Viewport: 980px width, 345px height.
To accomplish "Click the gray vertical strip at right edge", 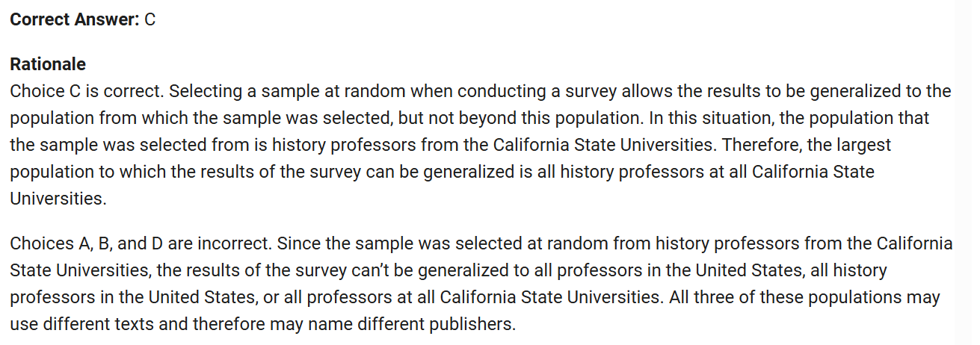I will tap(967, 172).
